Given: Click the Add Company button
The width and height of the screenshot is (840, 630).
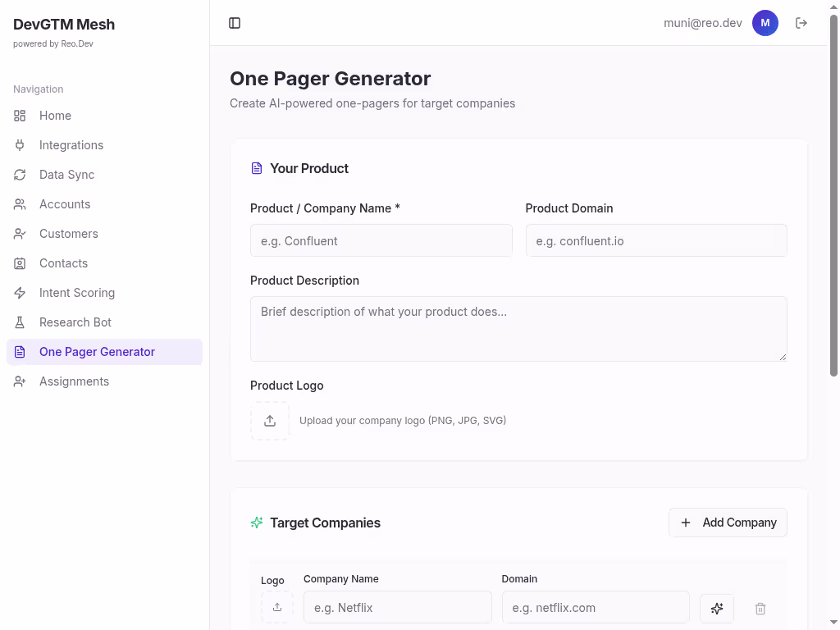Looking at the screenshot, I should pos(728,523).
